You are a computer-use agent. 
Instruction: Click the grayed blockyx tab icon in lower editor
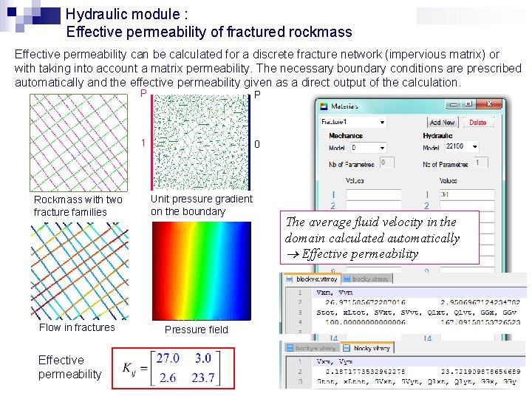pyautogui.click(x=290, y=348)
